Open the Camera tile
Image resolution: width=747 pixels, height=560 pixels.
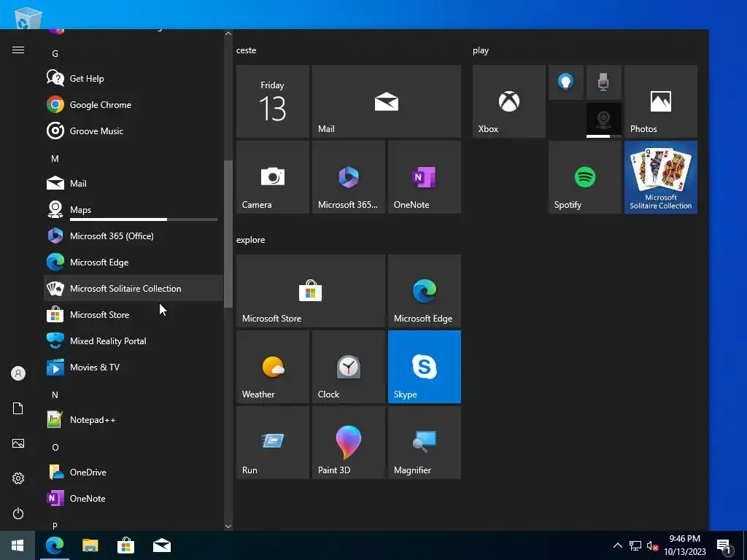click(x=273, y=177)
